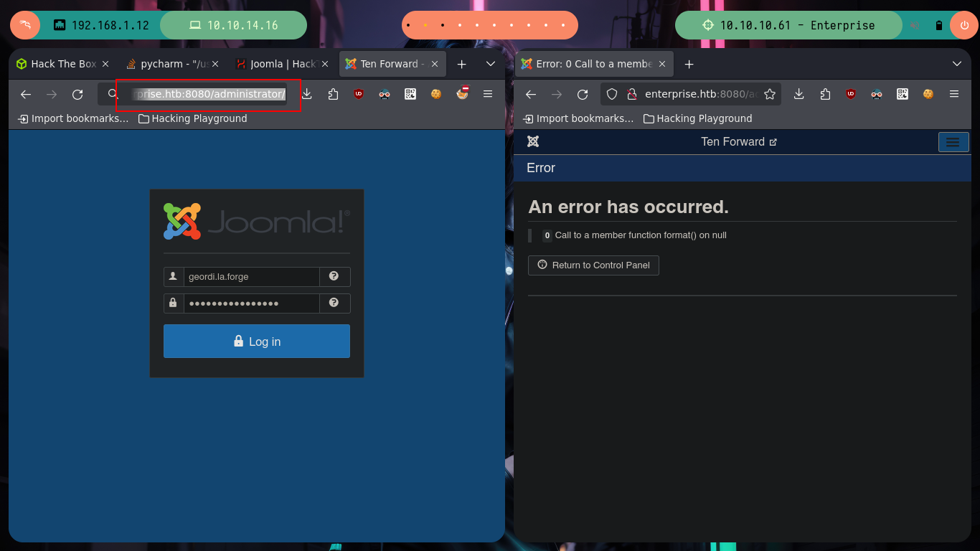Open downloads panel in right browser window
The width and height of the screenshot is (980, 551).
799,94
